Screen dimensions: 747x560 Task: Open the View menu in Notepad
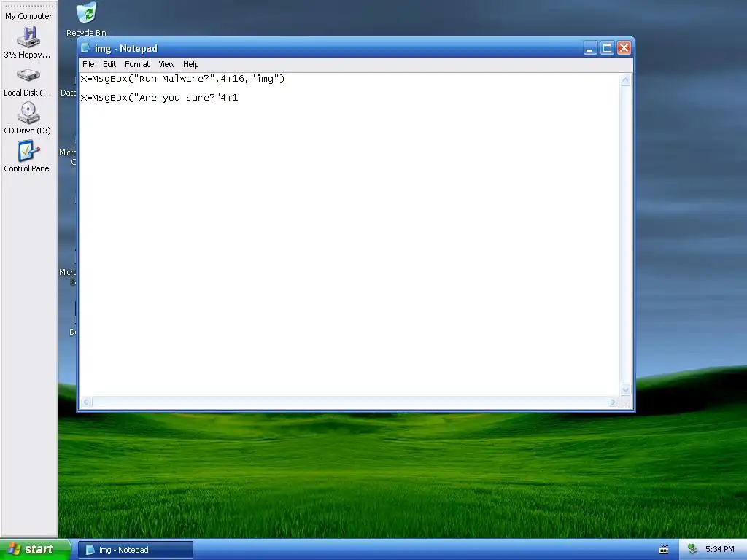coord(166,64)
